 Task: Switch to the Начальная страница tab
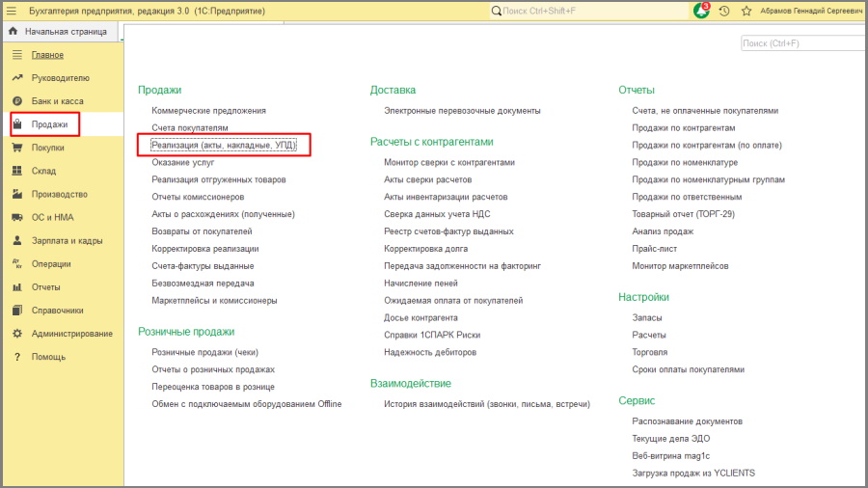tap(65, 31)
